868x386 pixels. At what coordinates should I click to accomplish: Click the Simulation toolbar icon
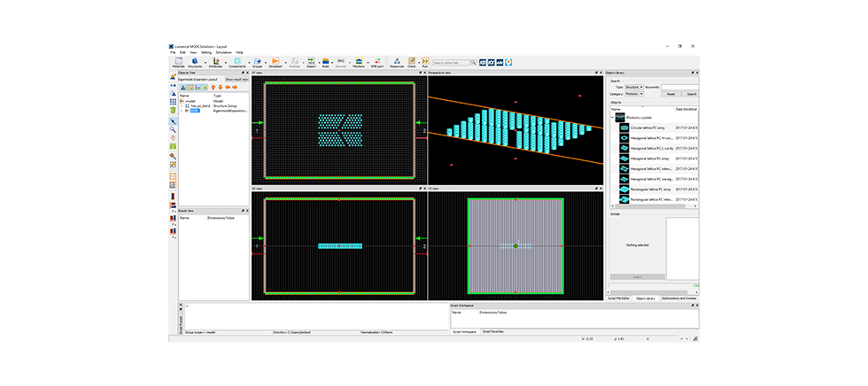[275, 61]
